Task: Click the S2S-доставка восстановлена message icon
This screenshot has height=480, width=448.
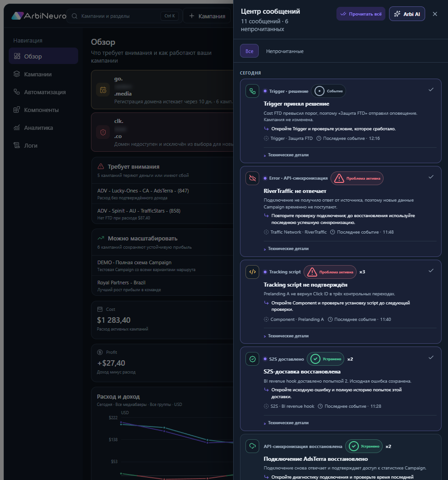Action: 252,359
